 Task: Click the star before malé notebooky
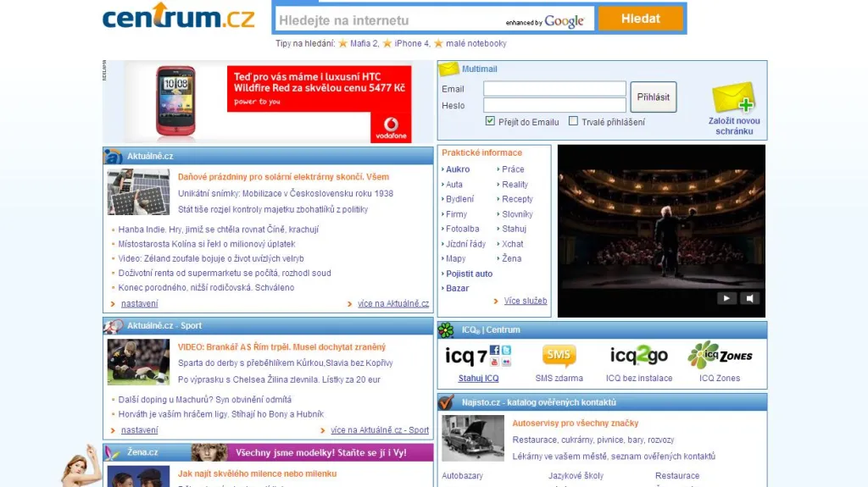point(438,43)
